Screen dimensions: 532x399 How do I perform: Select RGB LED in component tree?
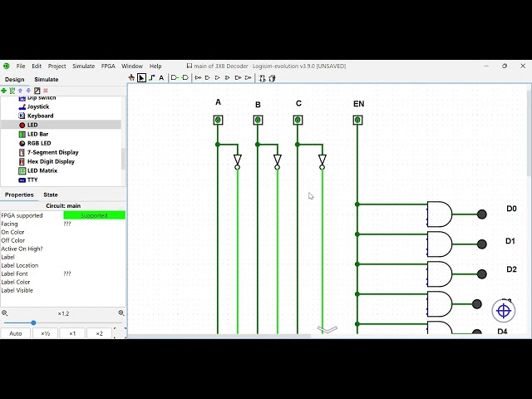coord(35,143)
